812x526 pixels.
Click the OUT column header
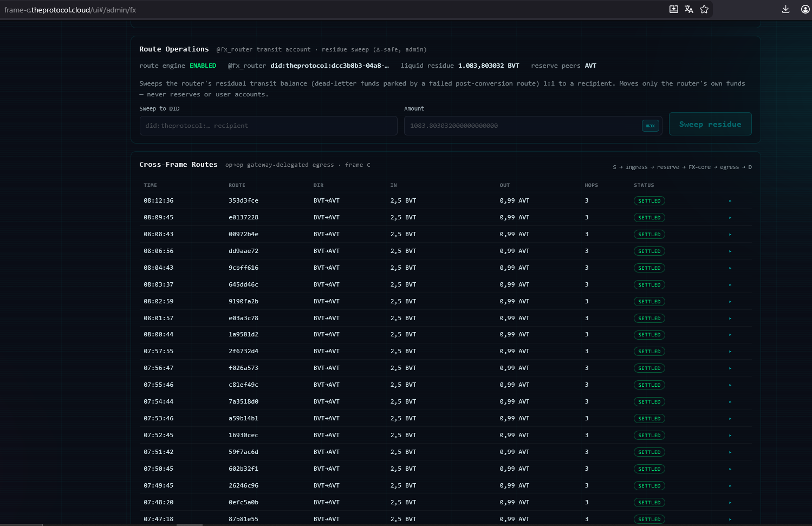pos(505,185)
